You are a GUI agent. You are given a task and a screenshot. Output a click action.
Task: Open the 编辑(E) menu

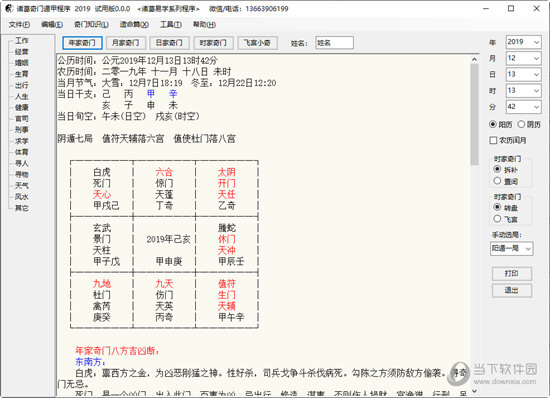[x=52, y=25]
